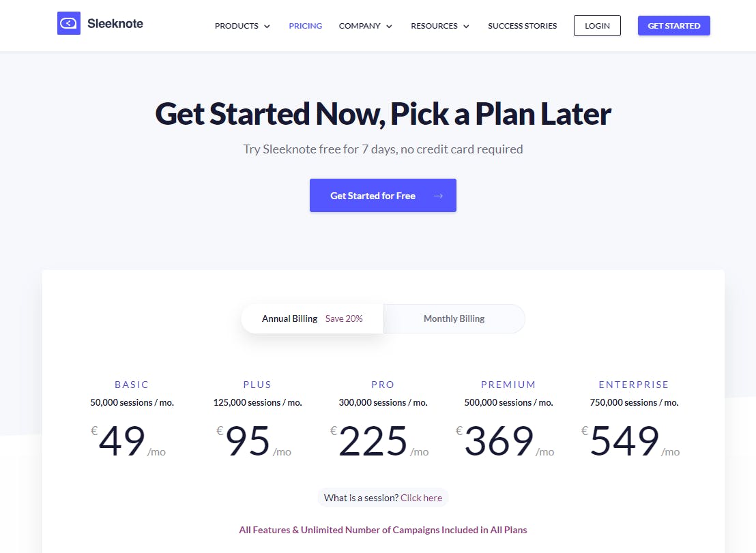
Task: Click the Login button
Action: click(x=597, y=25)
